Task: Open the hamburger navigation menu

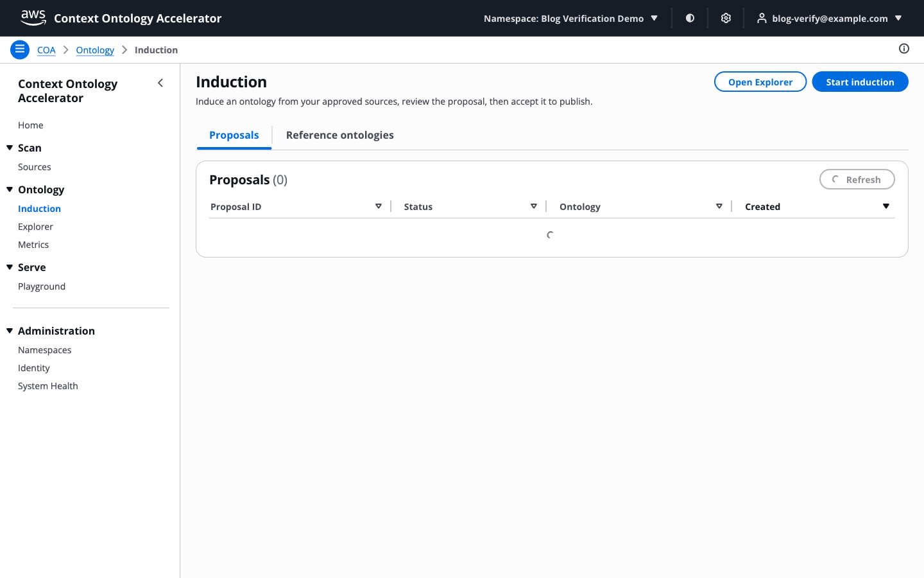Action: [20, 49]
